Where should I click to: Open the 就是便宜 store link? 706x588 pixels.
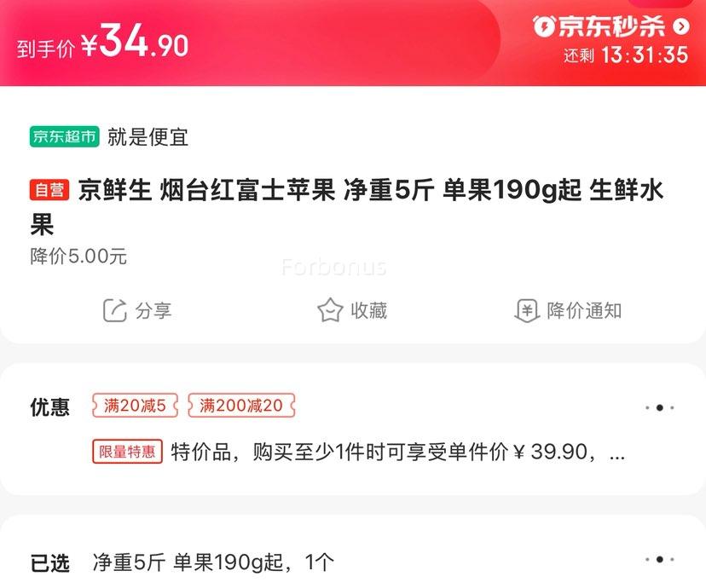pos(148,136)
